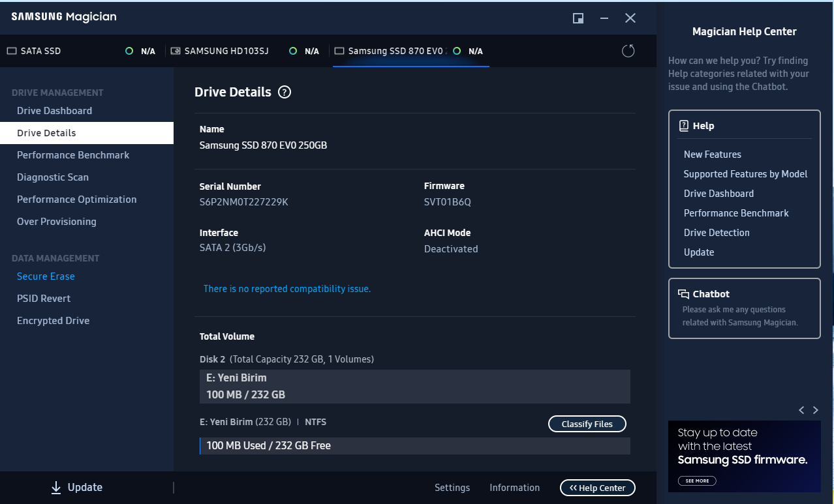
Task: Click the 100 MB Used usage bar
Action: point(415,446)
